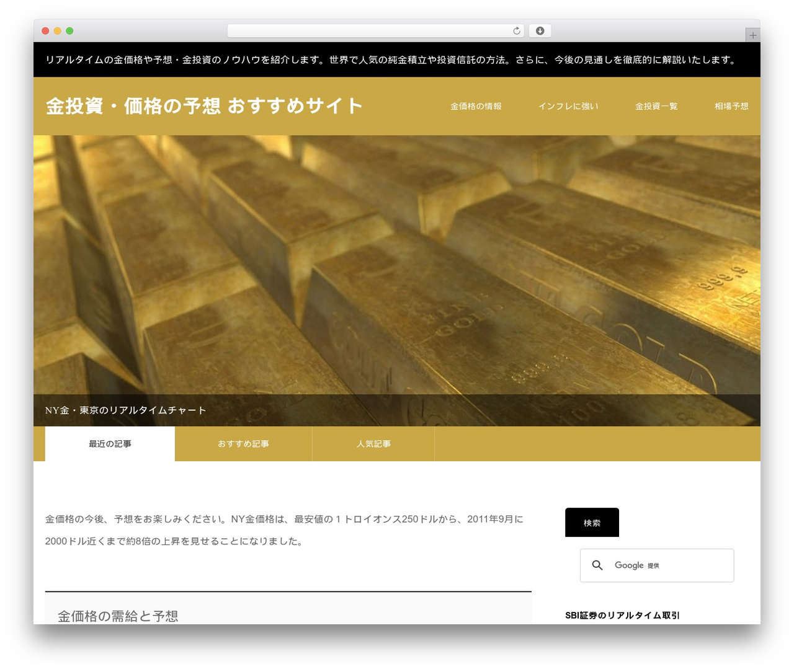Click the NY金・東京のリアルタイムチャート caption link
794x672 pixels.
(125, 410)
